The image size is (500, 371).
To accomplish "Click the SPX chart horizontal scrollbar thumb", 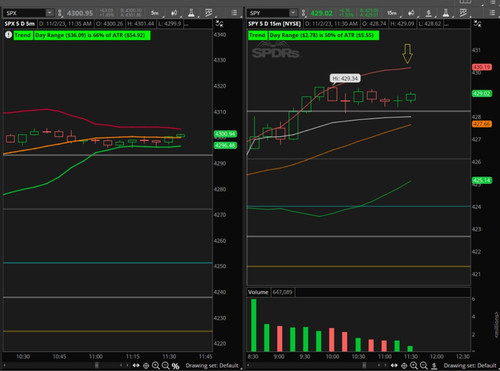I will coord(97,365).
